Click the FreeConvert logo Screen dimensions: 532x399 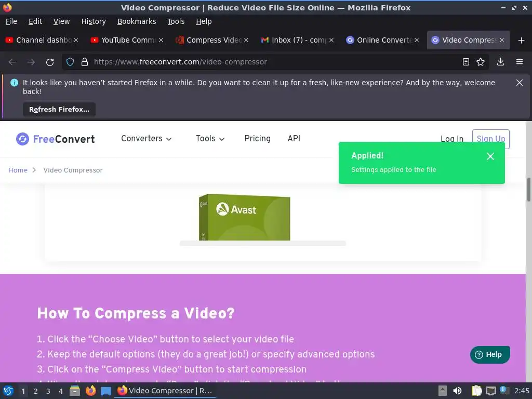[55, 139]
